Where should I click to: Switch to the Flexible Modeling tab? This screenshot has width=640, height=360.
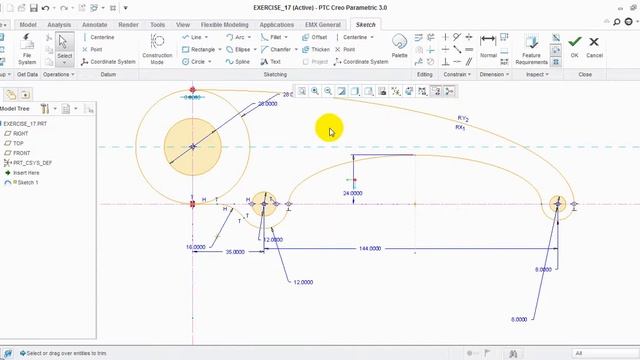(x=224, y=25)
